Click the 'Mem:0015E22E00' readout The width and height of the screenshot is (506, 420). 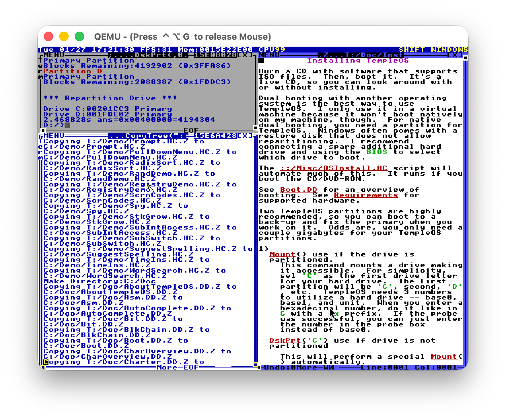tap(215, 49)
